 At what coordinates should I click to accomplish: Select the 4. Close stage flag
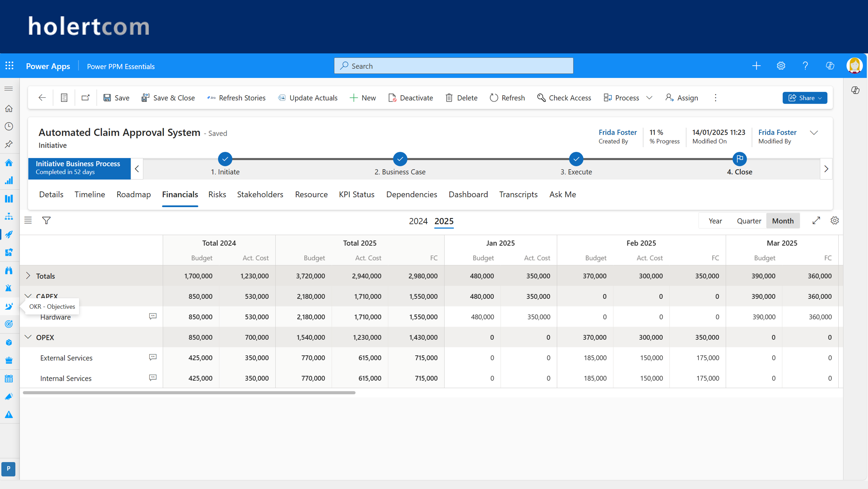click(x=739, y=159)
